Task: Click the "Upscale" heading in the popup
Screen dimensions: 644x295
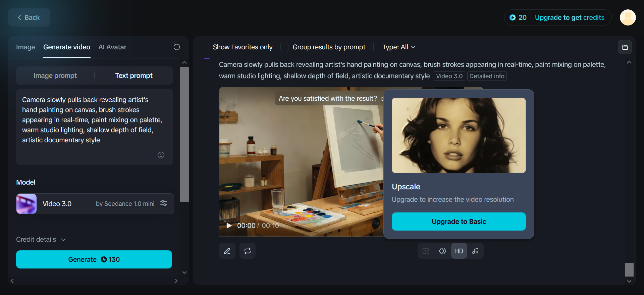Action: coord(406,187)
